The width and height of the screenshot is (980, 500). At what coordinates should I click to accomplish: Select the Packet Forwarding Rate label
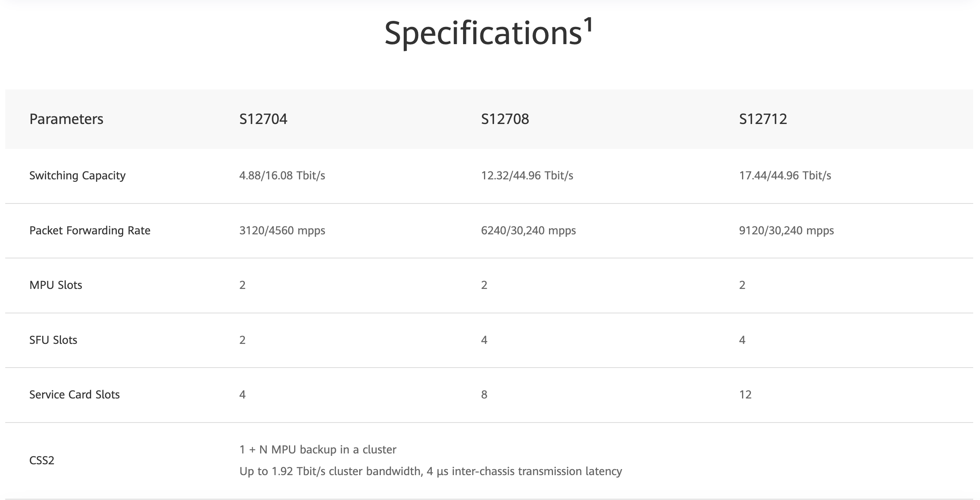(90, 231)
